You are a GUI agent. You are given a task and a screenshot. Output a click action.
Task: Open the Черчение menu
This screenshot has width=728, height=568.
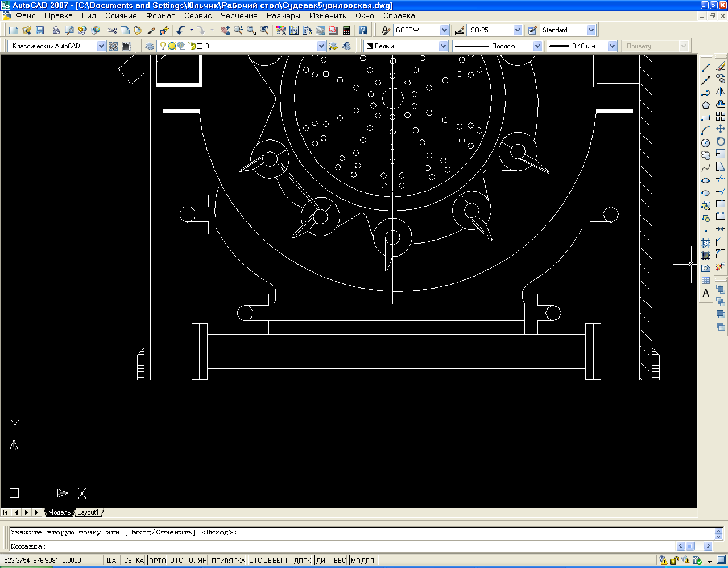click(x=239, y=16)
